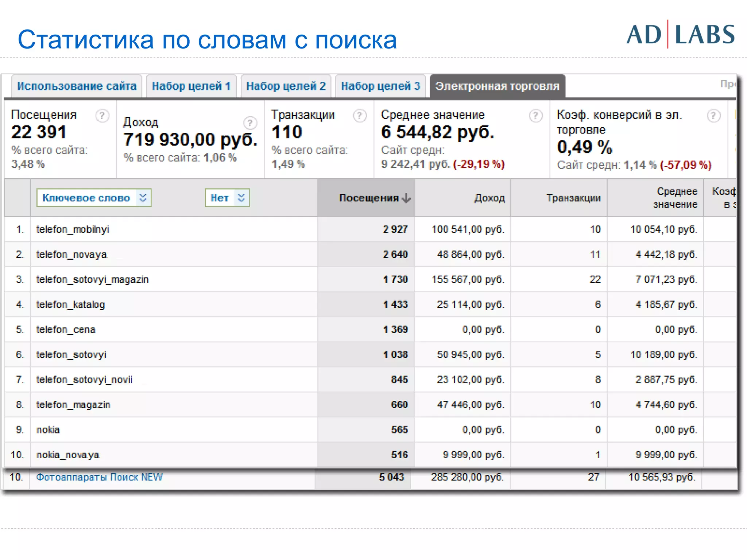The image size is (747, 560).
Task: Click keyword telefon_cena
Action: click(66, 330)
